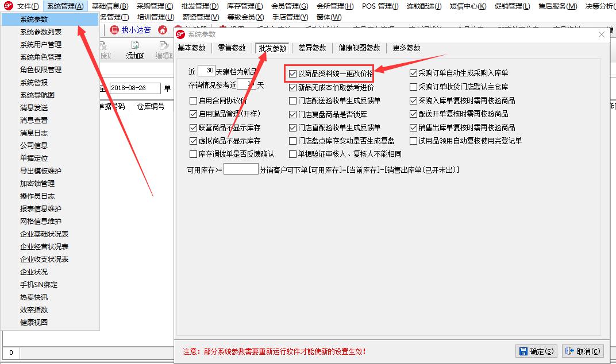Image resolution: width=616 pixels, height=364 pixels.
Task: Select 系统参数 in the dropdown menu
Action: click(x=50, y=20)
